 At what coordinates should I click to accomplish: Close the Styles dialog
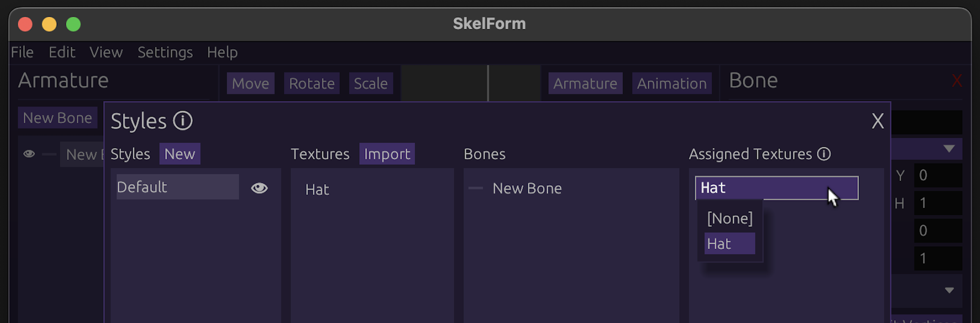tap(877, 122)
